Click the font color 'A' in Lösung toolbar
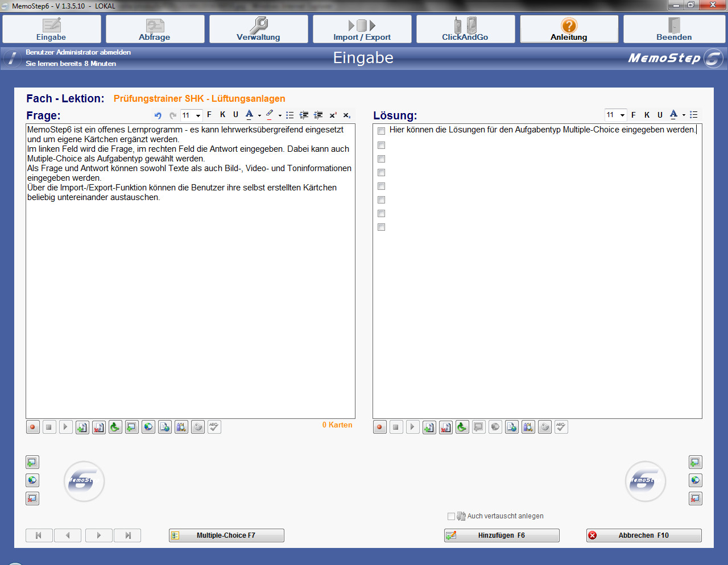The height and width of the screenshot is (565, 728). (x=673, y=115)
